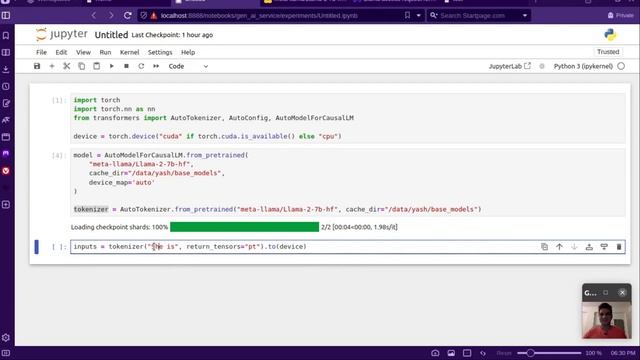This screenshot has width=640, height=360.
Task: Duplicate the active cell using its copy icon
Action: coord(544,247)
